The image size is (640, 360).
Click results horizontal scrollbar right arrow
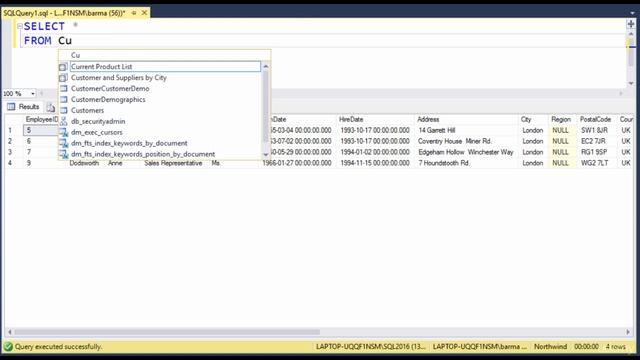coord(628,332)
